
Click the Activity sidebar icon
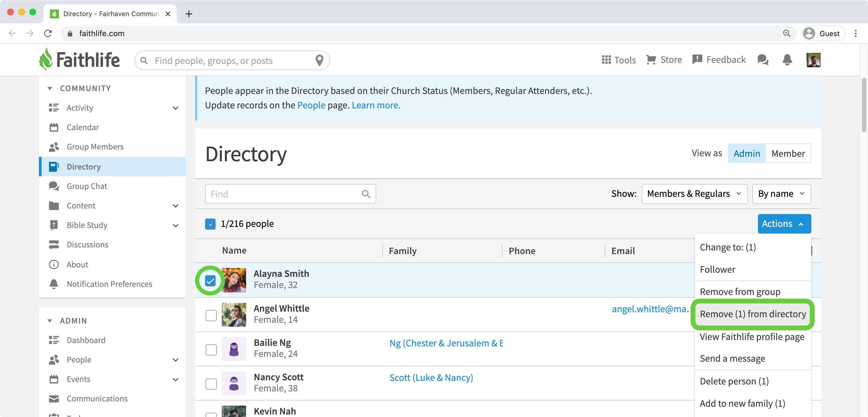[x=54, y=108]
